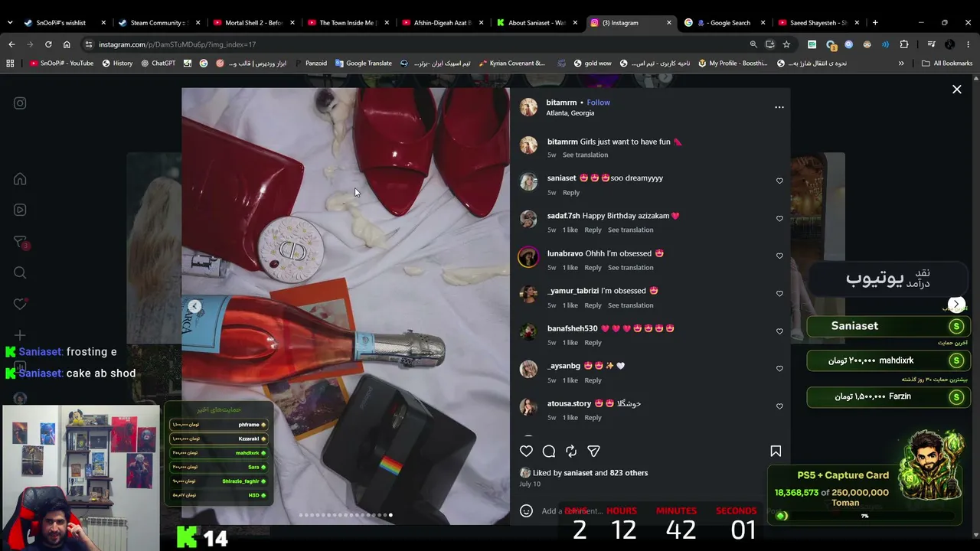Open the tab search dropdown arrow
980x551 pixels.
[9, 23]
